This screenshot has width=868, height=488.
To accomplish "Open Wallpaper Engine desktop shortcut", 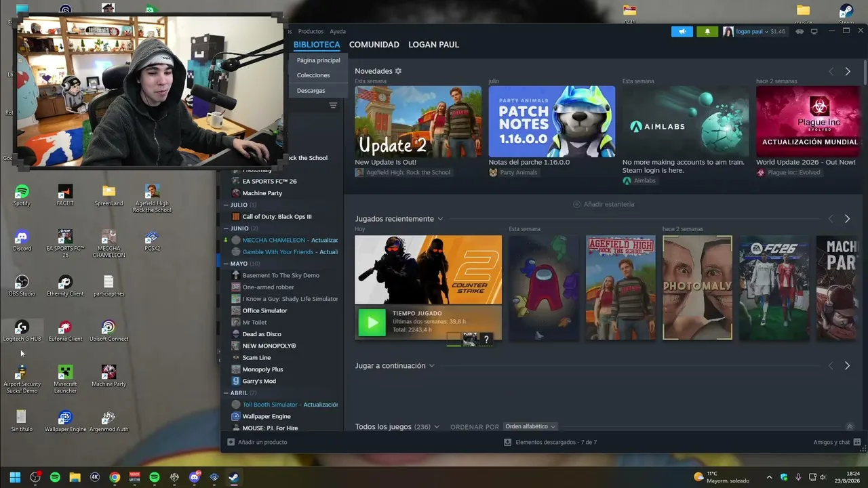I will tap(65, 422).
